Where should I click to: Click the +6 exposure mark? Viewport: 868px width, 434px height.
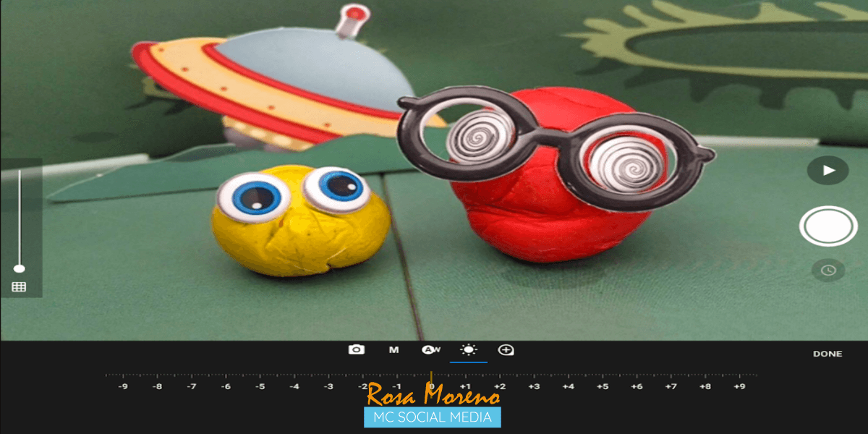click(x=637, y=386)
